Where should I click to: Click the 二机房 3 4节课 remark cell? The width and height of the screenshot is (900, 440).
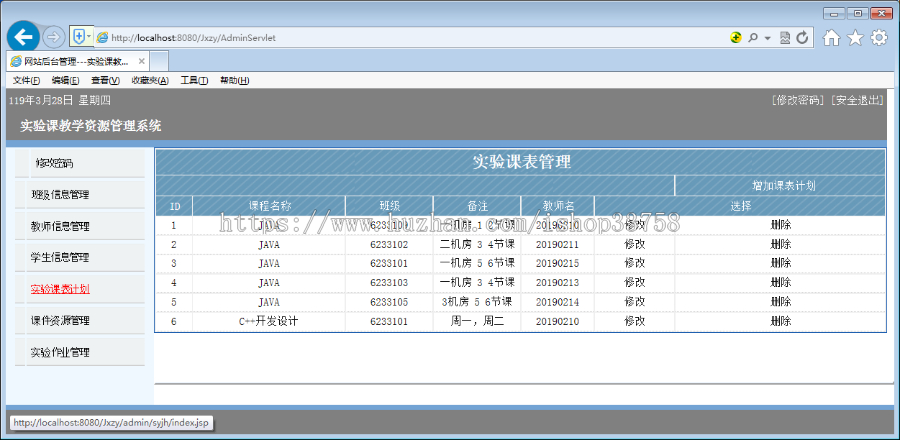(x=477, y=244)
